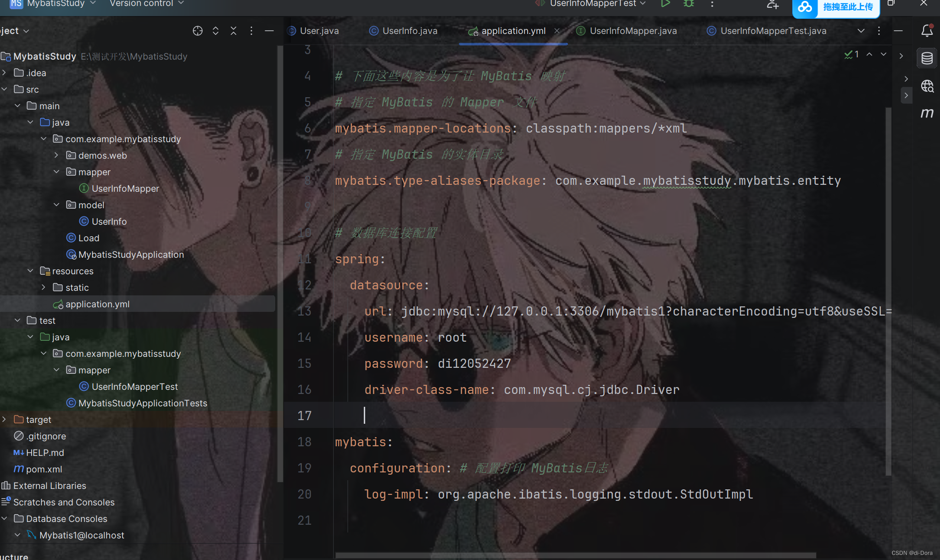Viewport: 940px width, 560px height.
Task: Expand the .idea folder
Action: (x=4, y=73)
